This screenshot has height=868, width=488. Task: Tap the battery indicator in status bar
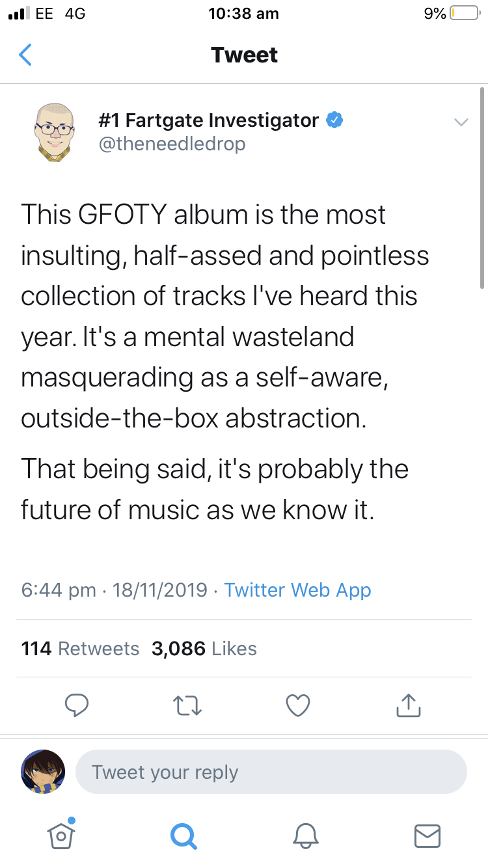465,14
